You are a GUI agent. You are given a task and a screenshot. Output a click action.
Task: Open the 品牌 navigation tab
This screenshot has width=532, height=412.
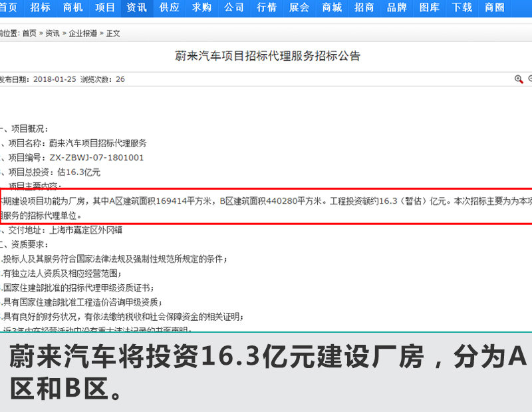tap(396, 7)
